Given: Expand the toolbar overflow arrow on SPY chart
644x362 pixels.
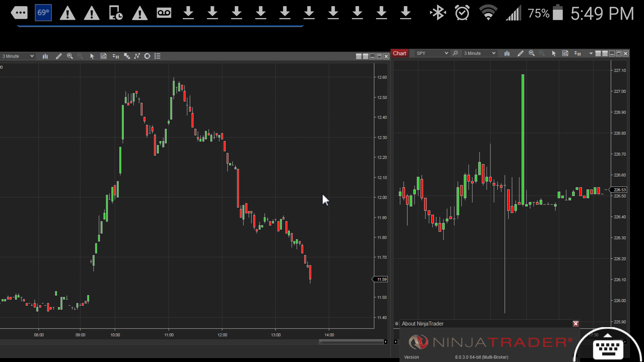Looking at the screenshot, I should point(591,54).
